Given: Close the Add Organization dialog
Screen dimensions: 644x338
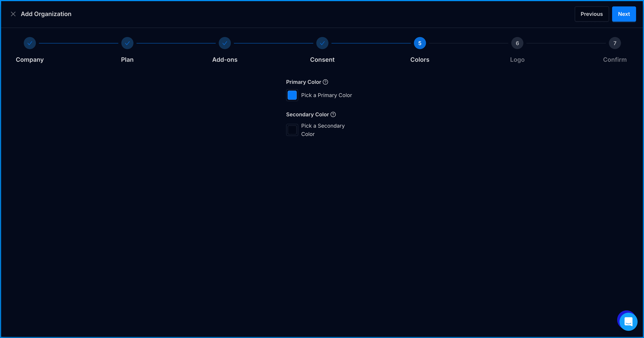Looking at the screenshot, I should coord(13,14).
